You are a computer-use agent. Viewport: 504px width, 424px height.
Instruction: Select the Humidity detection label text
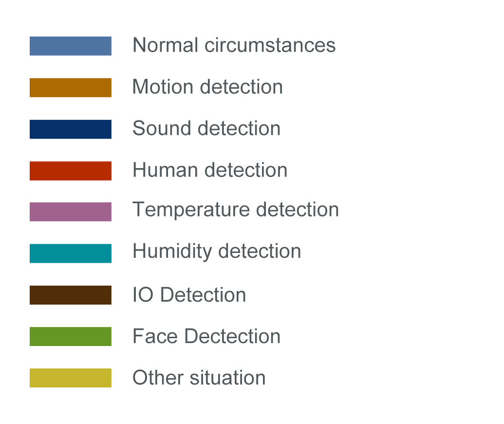(217, 251)
